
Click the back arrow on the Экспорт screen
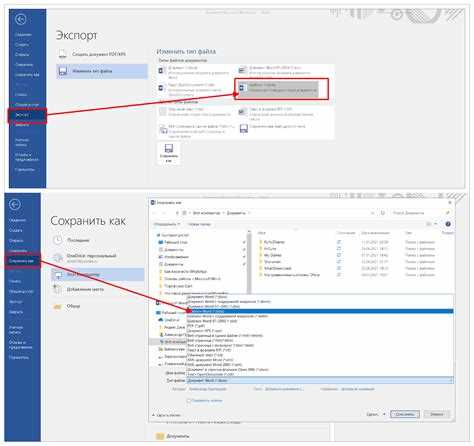[x=21, y=19]
